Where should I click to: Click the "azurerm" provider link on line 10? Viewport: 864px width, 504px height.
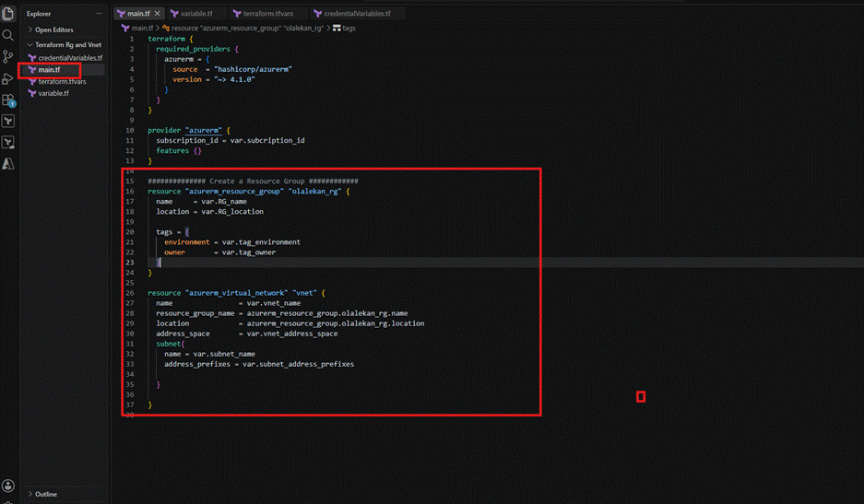(x=204, y=131)
